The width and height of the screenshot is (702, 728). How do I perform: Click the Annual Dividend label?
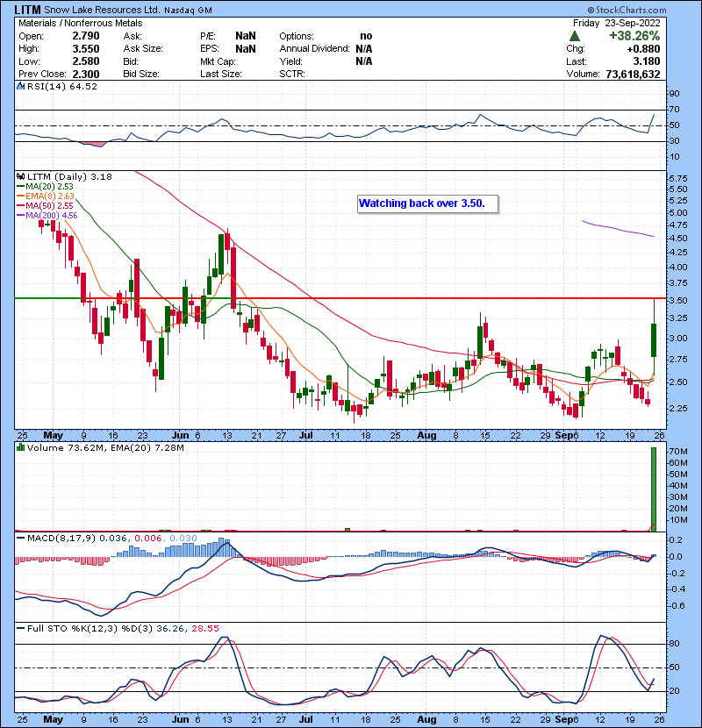[x=314, y=49]
